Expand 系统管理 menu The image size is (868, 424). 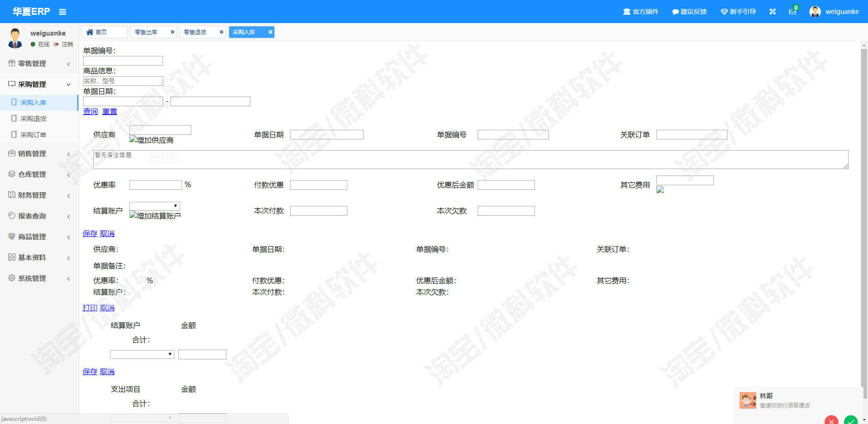tap(39, 279)
